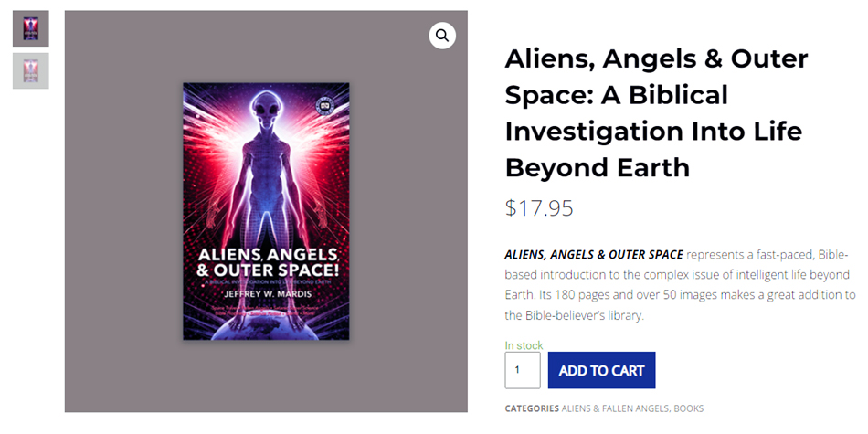The height and width of the screenshot is (434, 868).
Task: Select the front cover thumbnail
Action: click(30, 28)
